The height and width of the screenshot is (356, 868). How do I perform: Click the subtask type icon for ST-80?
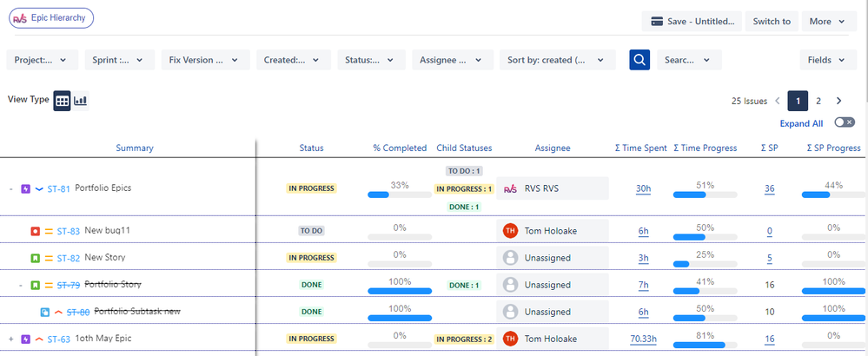45,313
